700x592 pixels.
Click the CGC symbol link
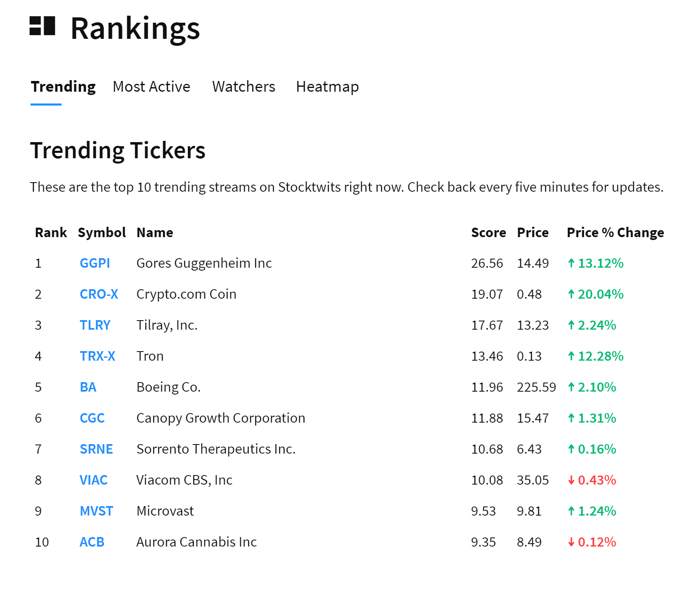tap(92, 418)
